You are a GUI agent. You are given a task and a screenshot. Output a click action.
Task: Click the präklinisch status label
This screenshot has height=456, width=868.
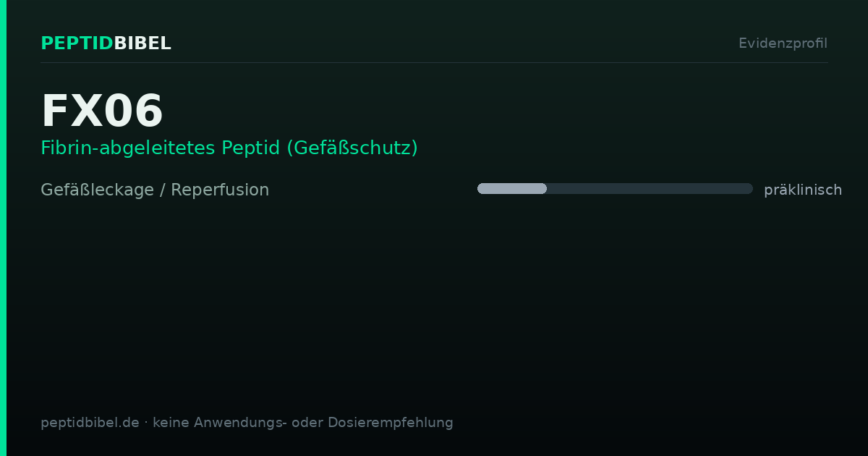pos(803,190)
